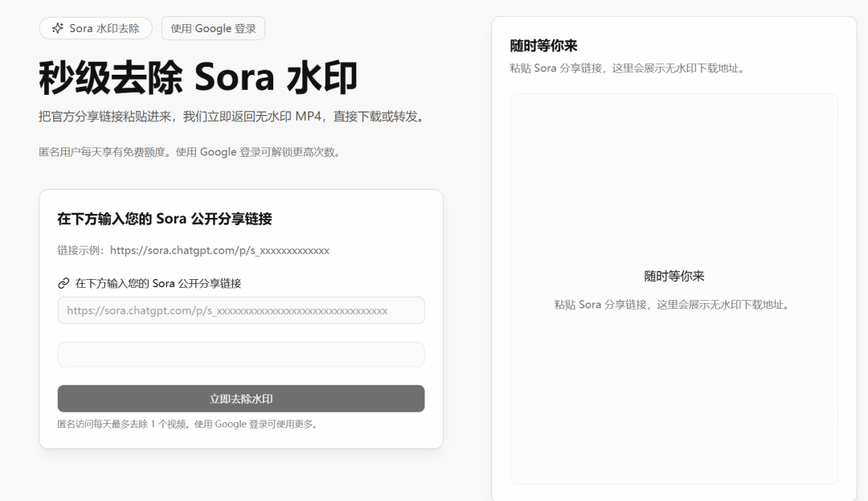The width and height of the screenshot is (868, 501).
Task: Click the empty second input box
Action: (240, 354)
